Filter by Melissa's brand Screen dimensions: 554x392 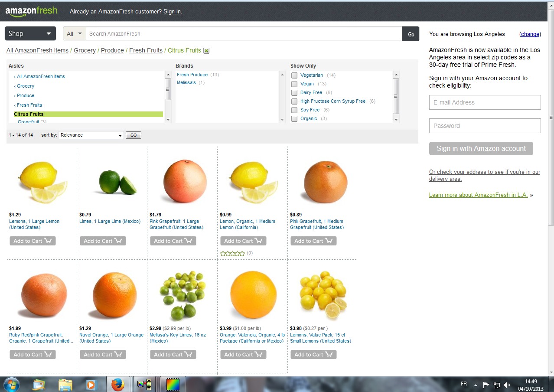pos(186,82)
